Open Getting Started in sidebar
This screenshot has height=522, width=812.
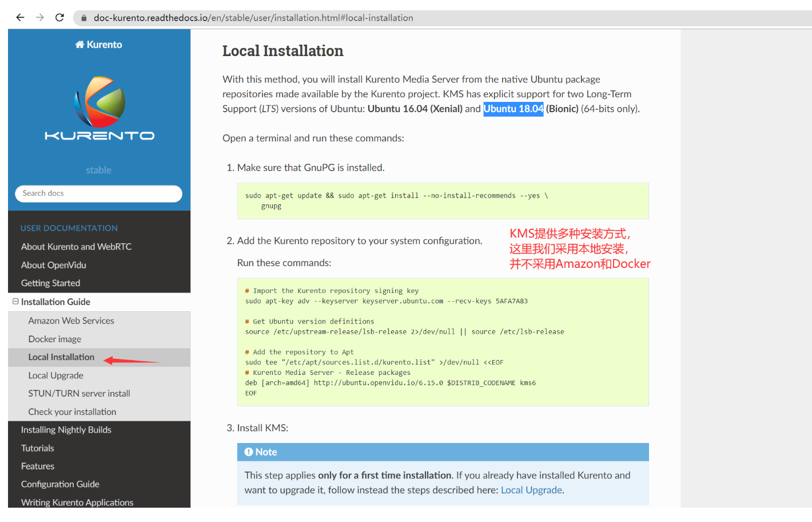pyautogui.click(x=50, y=283)
